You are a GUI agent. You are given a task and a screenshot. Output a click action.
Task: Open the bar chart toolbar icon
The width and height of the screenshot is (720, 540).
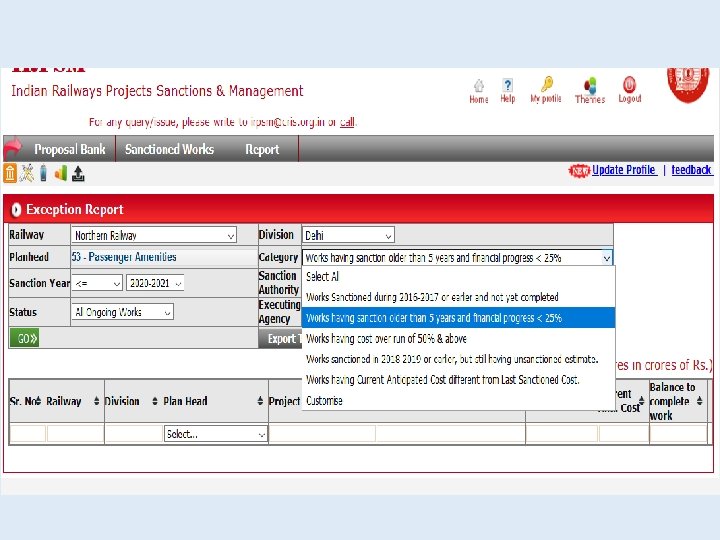click(x=61, y=173)
